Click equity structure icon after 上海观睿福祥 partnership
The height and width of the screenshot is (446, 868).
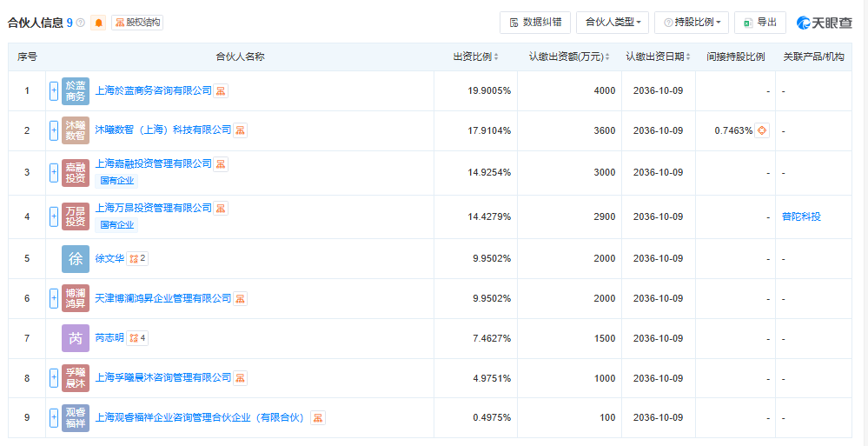tap(318, 417)
